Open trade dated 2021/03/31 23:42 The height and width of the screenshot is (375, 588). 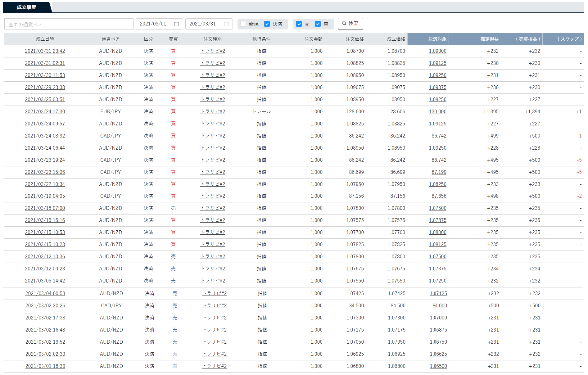[45, 51]
